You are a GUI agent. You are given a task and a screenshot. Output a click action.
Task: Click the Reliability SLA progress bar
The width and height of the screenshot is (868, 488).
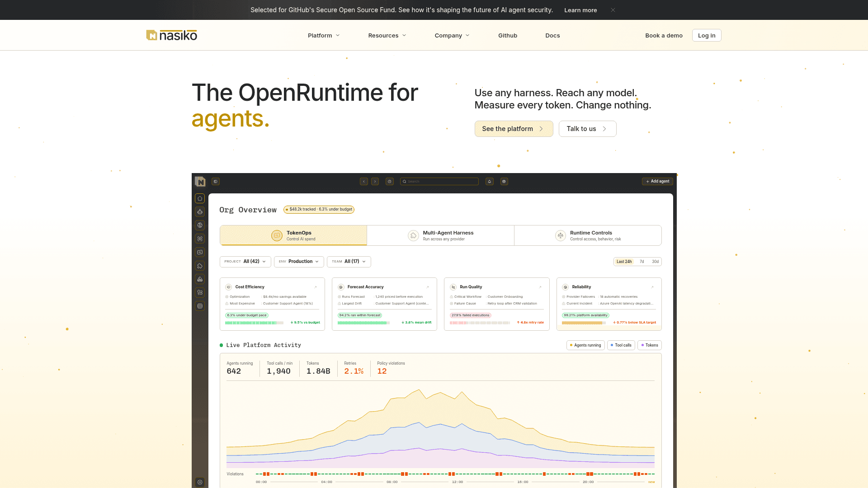pos(584,323)
